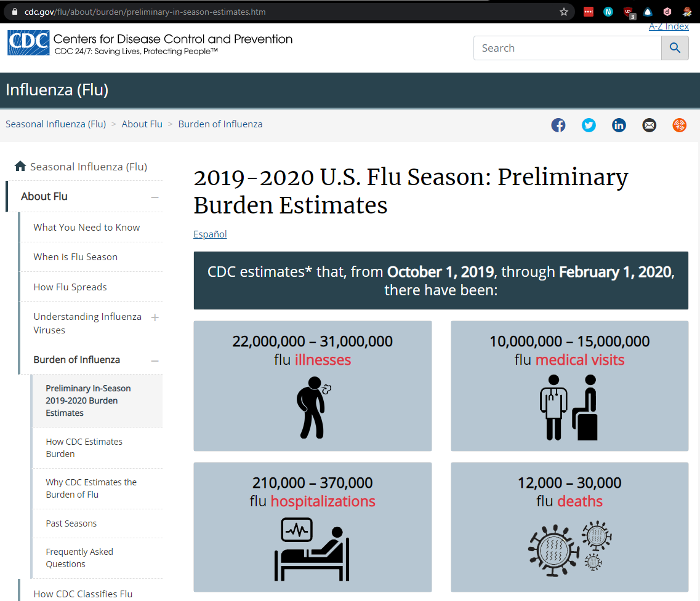Open Burden of Influenza sidebar item

[x=77, y=360]
